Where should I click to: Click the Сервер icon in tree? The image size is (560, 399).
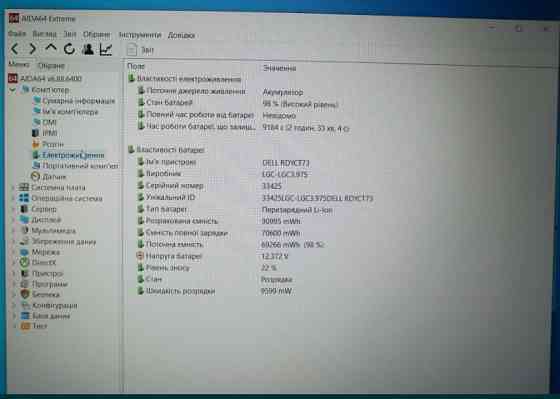pos(24,209)
